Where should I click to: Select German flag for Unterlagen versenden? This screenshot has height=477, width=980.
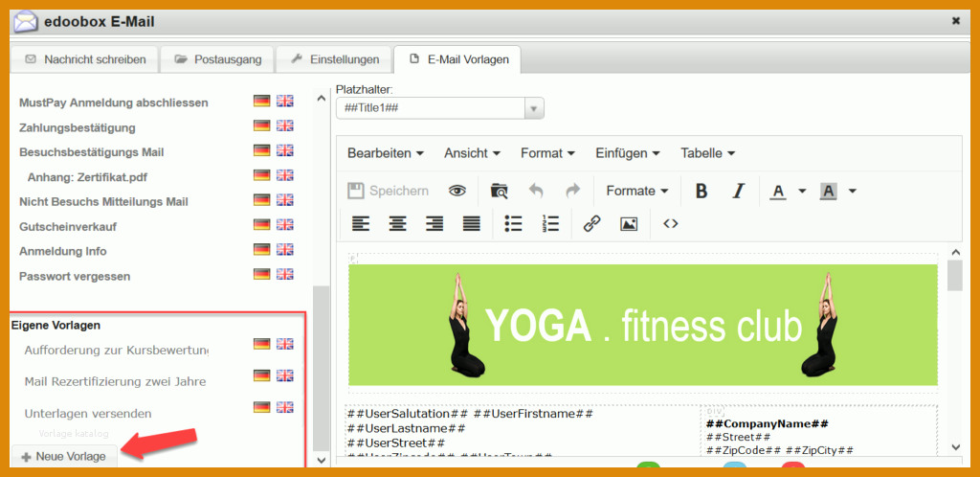click(x=261, y=407)
